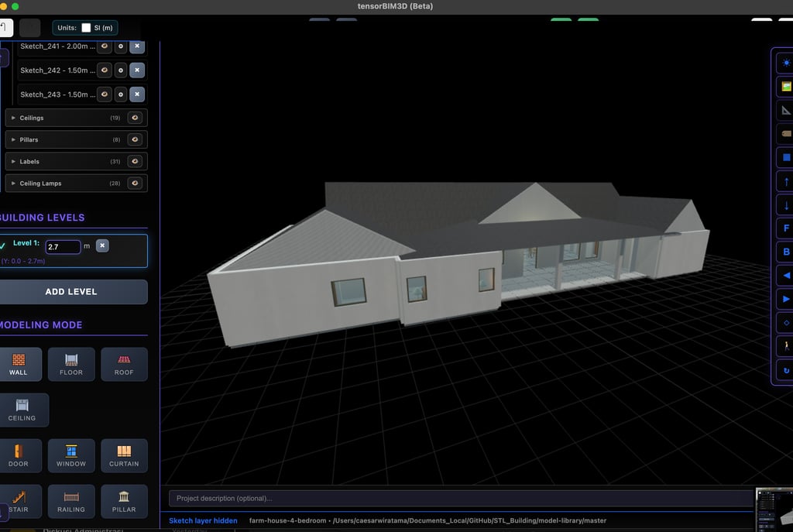This screenshot has width=793, height=532.
Task: Select the Stair modeling tool
Action: pyautogui.click(x=19, y=501)
